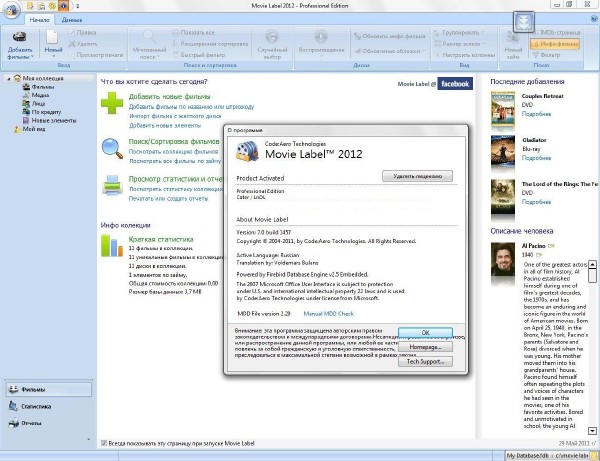This screenshot has width=600, height=461.
Task: Click the printer icon for statistics and reports
Action: coord(112,185)
